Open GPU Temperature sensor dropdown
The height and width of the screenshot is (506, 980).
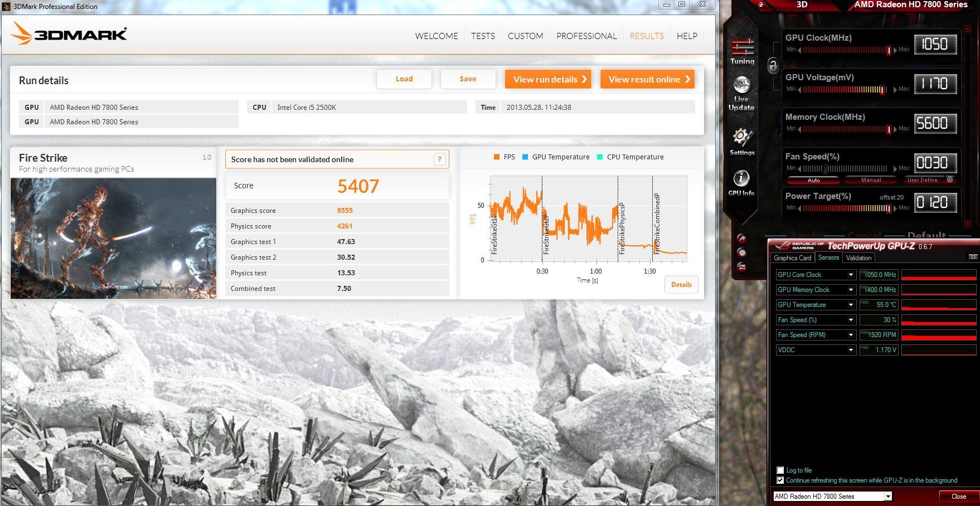click(x=851, y=305)
